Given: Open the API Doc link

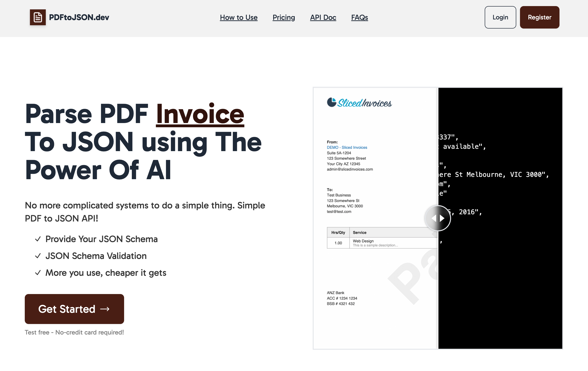Looking at the screenshot, I should (323, 17).
